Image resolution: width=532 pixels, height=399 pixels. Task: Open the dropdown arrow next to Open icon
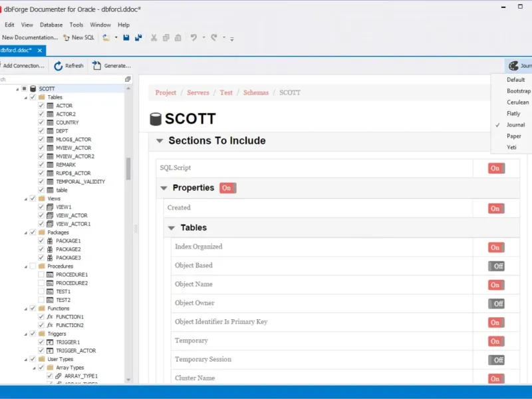click(x=116, y=38)
